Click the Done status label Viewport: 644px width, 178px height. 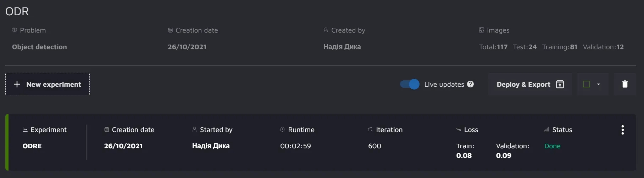(552, 146)
